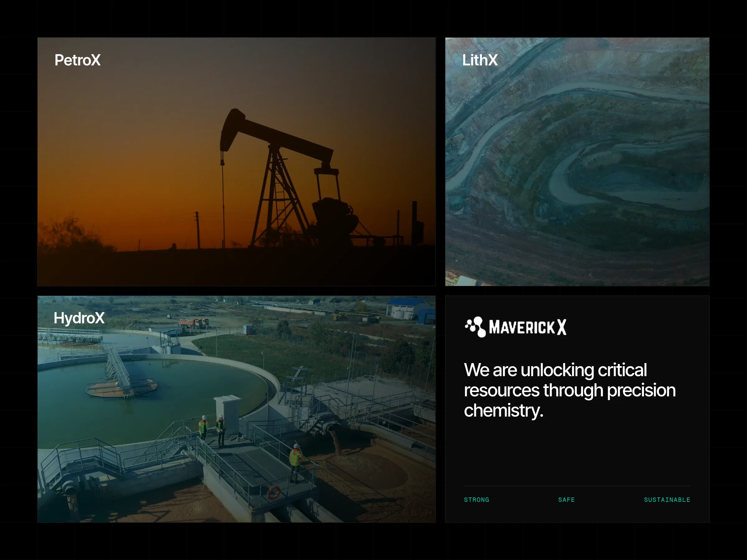
Task: Click the PetroX title text
Action: [78, 60]
